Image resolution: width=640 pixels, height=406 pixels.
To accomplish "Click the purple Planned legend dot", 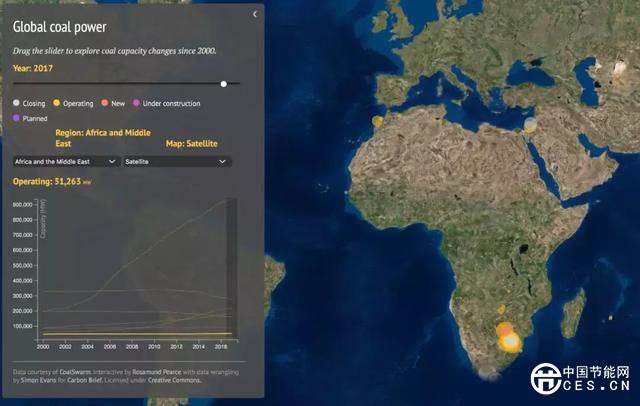I will click(16, 117).
